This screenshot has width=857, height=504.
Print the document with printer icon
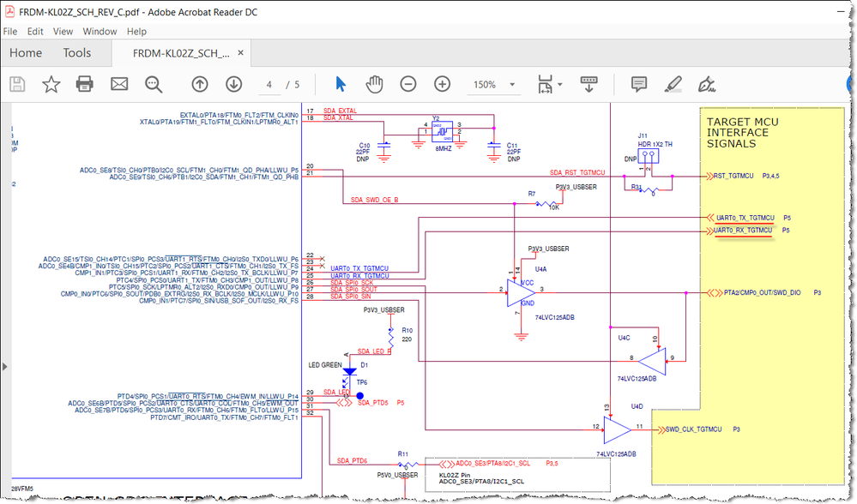pyautogui.click(x=85, y=84)
